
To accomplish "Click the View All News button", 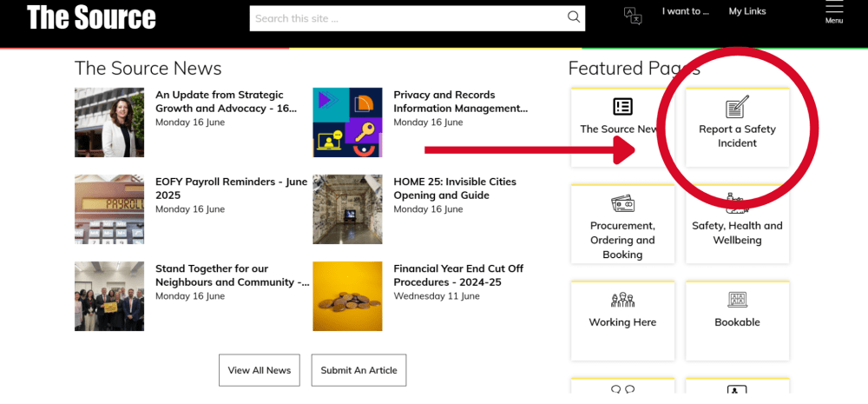I will [x=260, y=370].
